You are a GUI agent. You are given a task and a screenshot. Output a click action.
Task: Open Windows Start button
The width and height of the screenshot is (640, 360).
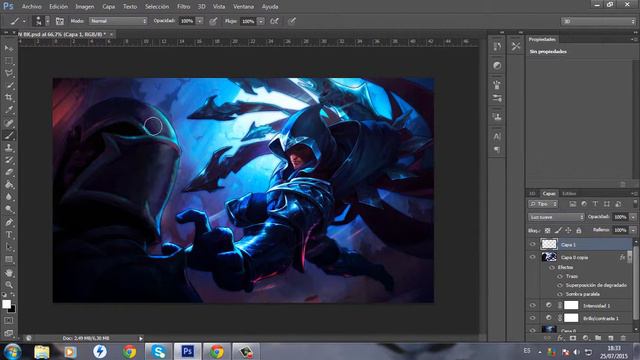pos(12,351)
